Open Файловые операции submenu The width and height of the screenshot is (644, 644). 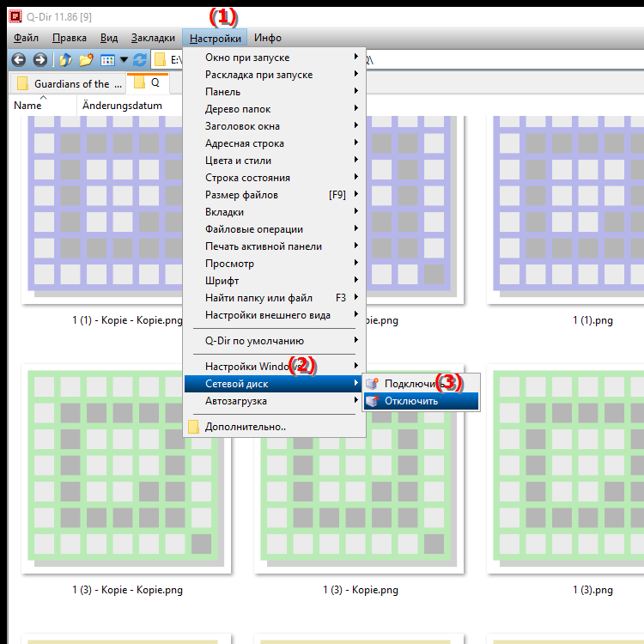click(x=275, y=229)
